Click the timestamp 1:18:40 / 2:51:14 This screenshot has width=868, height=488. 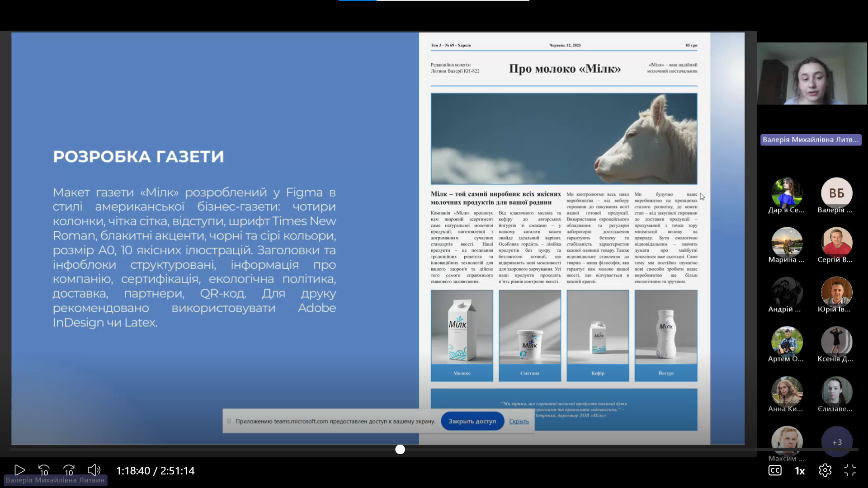click(x=156, y=471)
